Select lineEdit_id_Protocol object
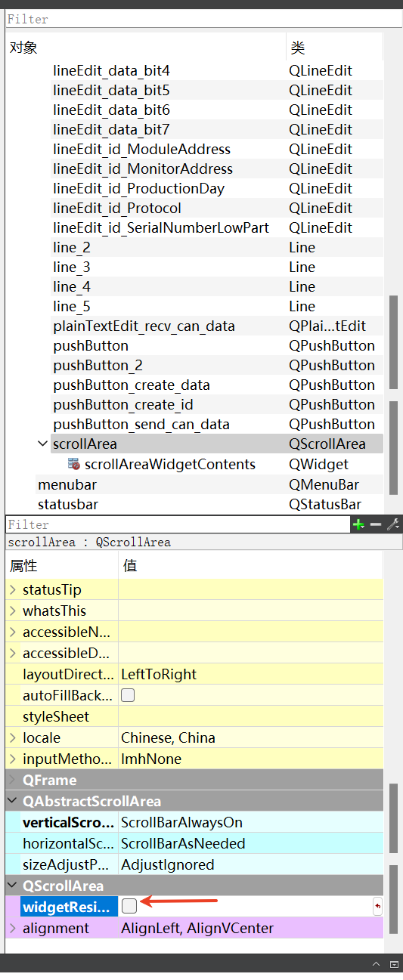The image size is (403, 980). (117, 209)
